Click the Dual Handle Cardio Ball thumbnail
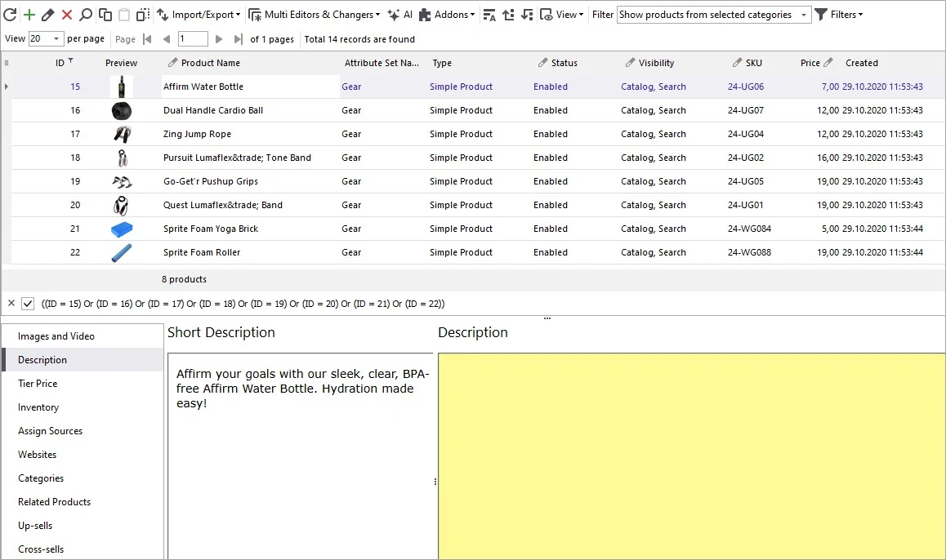946x560 pixels. pos(121,110)
